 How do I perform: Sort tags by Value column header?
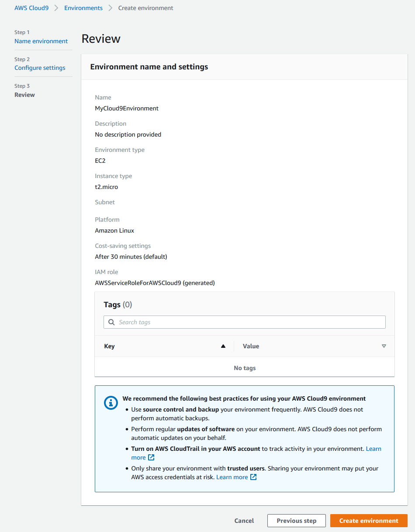point(251,346)
